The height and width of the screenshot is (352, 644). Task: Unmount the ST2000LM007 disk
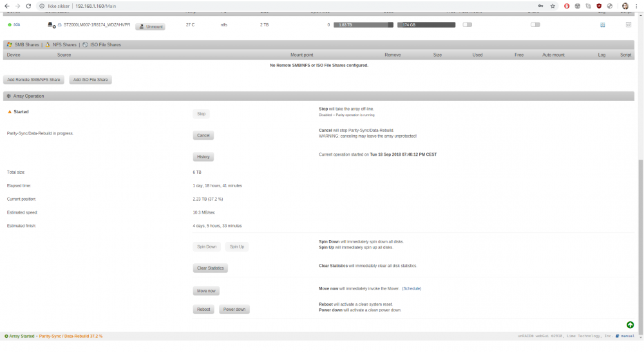click(x=150, y=26)
